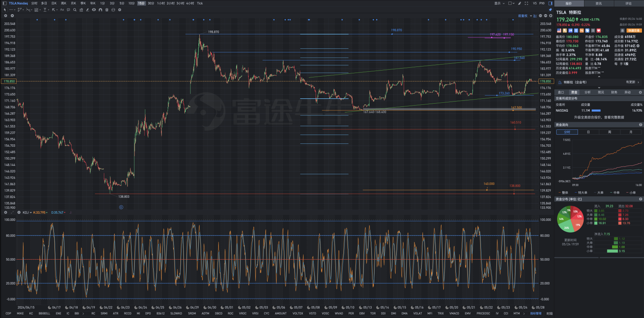
Task: Open the arrow tool dropdown
Action: (57, 10)
